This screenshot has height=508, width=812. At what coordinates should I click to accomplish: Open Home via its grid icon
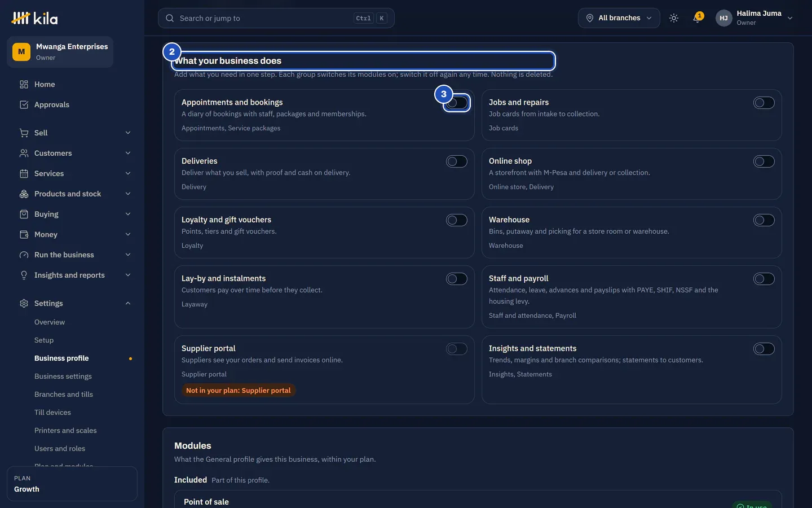pos(24,84)
